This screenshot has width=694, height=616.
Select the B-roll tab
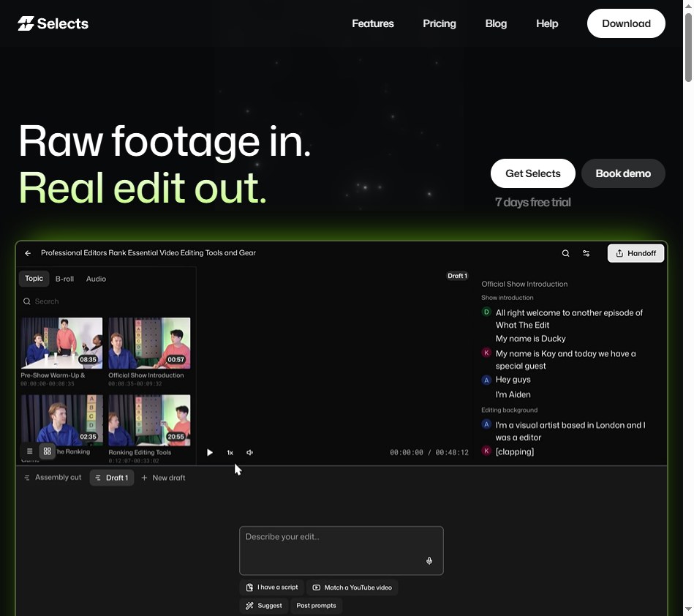(64, 279)
